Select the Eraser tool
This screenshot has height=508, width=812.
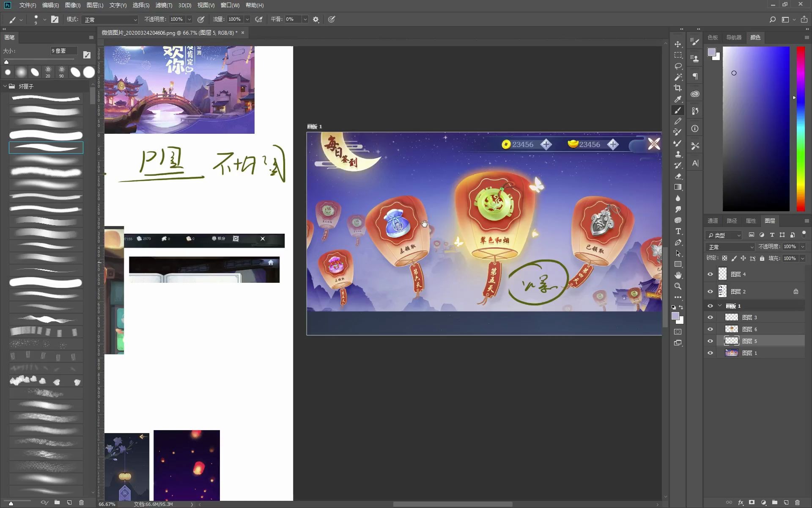click(678, 176)
